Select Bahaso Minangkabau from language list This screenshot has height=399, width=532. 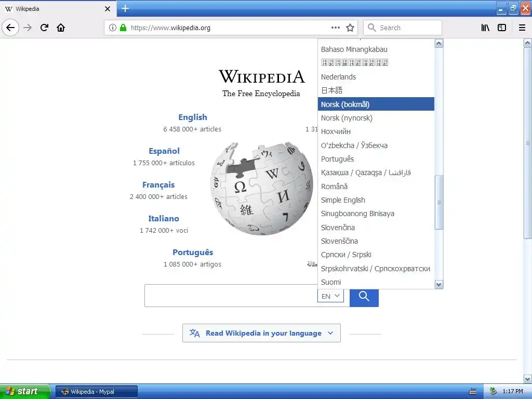click(x=376, y=49)
